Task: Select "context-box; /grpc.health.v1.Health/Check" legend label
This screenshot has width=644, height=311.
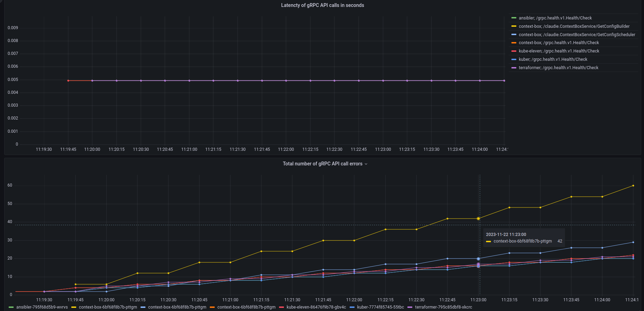Action: pyautogui.click(x=559, y=43)
